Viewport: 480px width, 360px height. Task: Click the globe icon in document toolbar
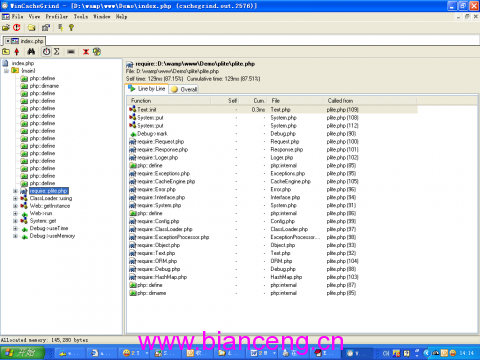[97, 52]
